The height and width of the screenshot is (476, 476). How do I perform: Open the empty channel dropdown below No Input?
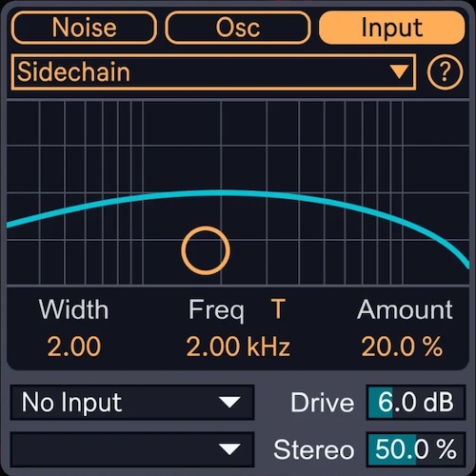coord(132,449)
